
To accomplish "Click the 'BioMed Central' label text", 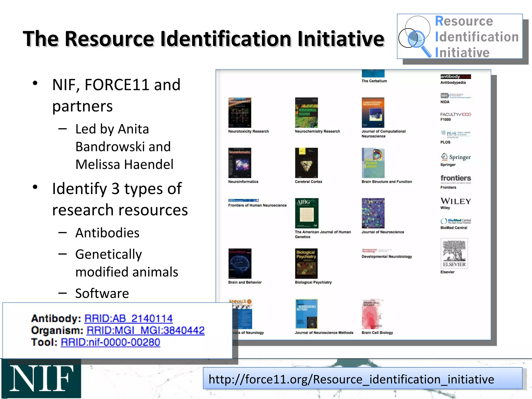I will 454,228.
